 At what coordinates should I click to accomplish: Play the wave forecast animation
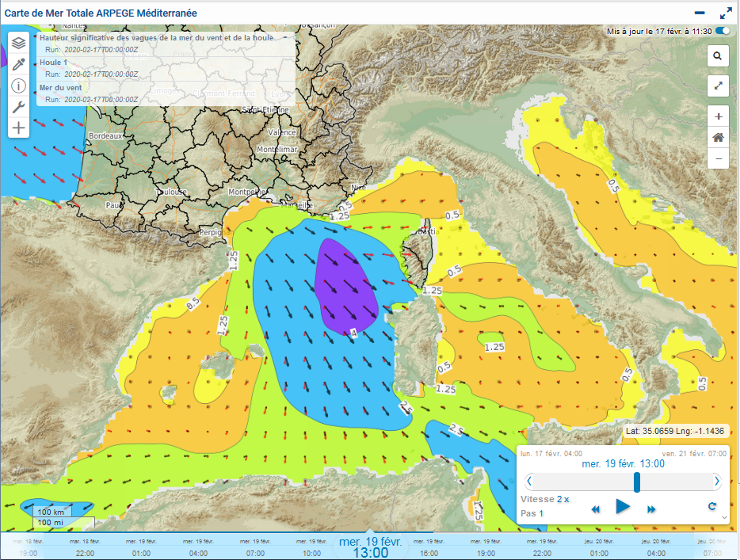point(623,508)
